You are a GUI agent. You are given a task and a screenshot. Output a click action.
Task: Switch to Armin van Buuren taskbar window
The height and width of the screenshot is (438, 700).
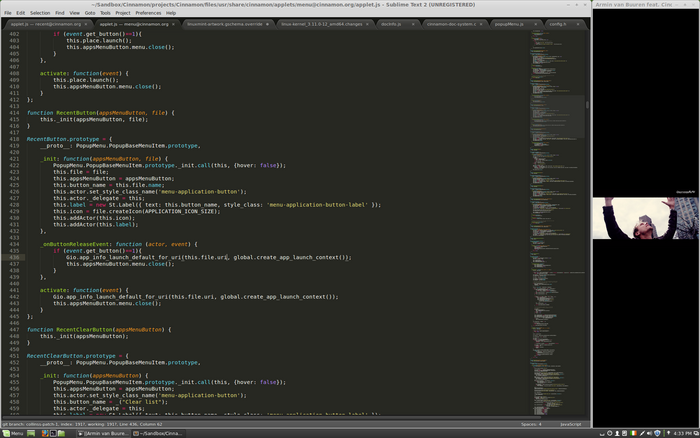(105, 433)
